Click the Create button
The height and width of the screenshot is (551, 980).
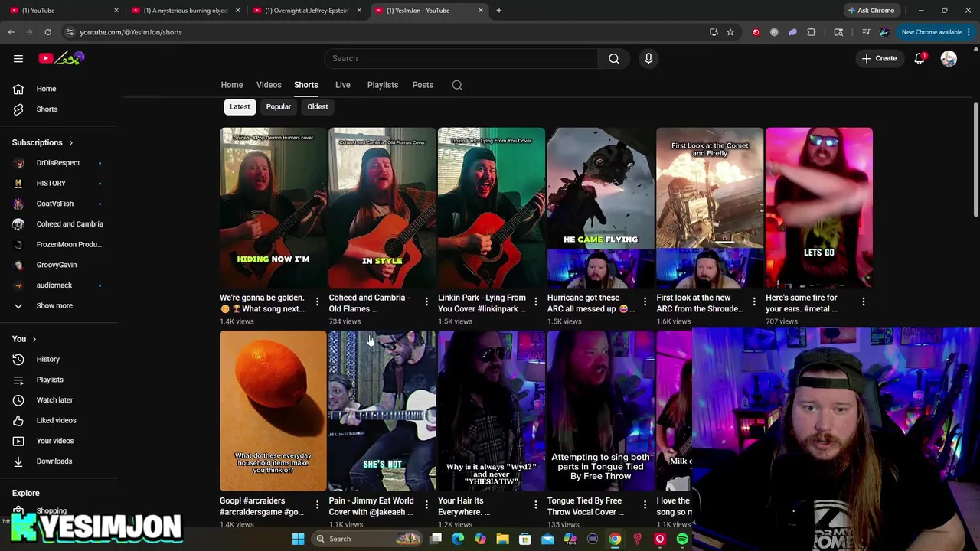(x=879, y=58)
